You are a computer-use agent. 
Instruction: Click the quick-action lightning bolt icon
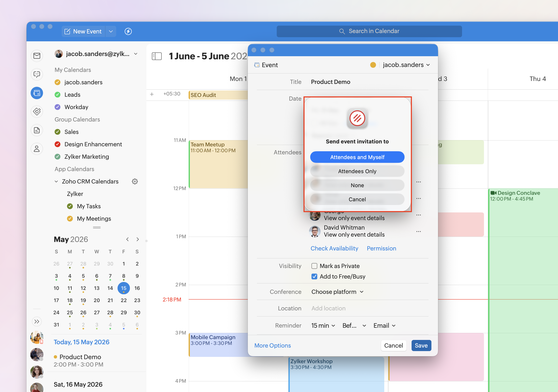tap(128, 31)
